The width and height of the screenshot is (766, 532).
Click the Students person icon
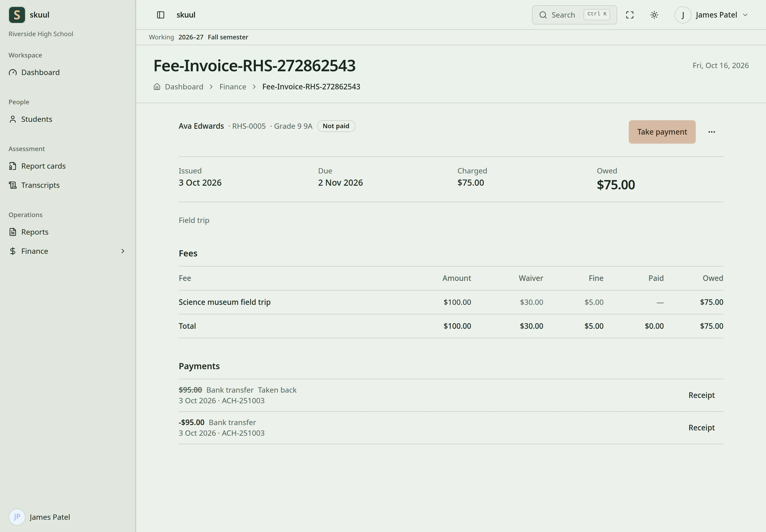13,119
